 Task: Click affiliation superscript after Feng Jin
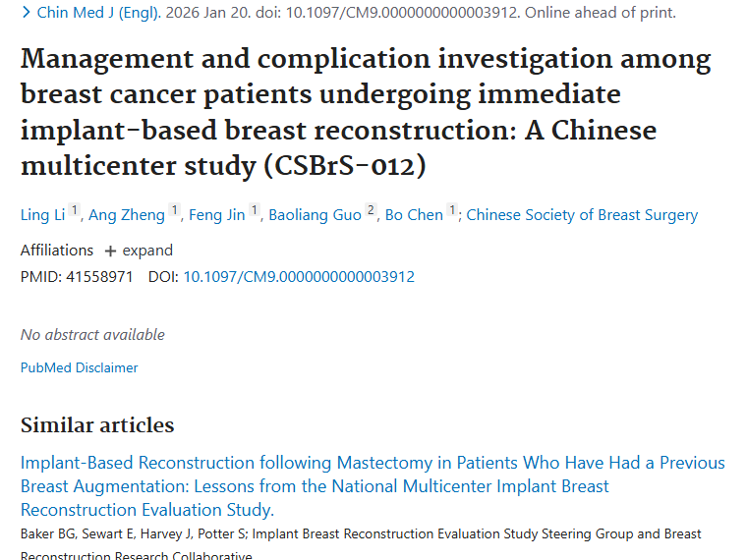[255, 210]
